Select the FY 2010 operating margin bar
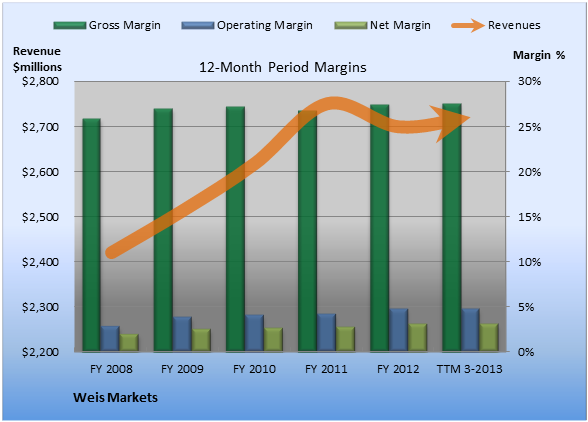The width and height of the screenshot is (588, 422). coord(254,333)
